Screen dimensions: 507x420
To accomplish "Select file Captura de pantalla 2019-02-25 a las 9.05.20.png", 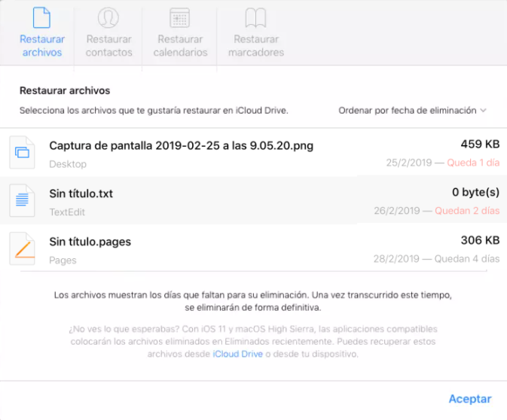I will [x=181, y=145].
